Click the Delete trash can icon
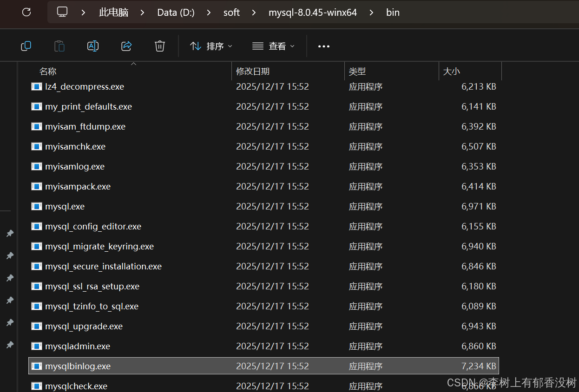579x392 pixels. 160,46
